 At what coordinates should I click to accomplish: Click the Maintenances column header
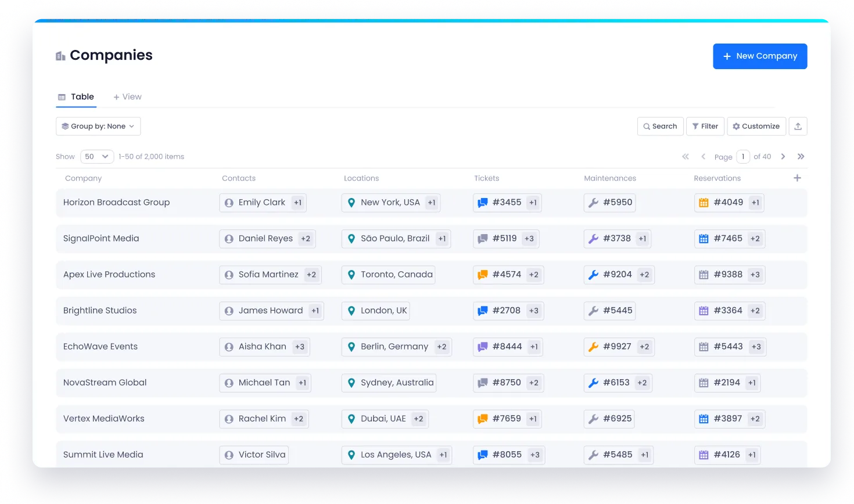[x=610, y=178]
